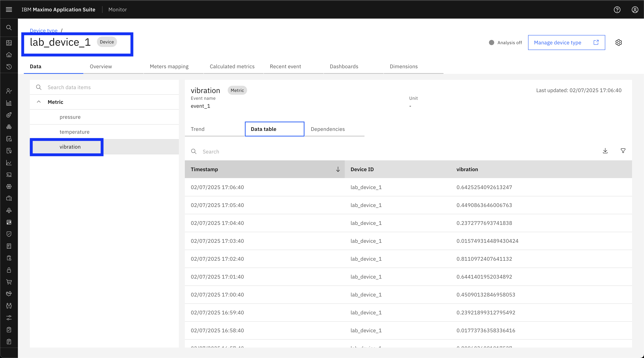Viewport: 644px width, 358px height.
Task: Select the Data tab
Action: (53, 67)
